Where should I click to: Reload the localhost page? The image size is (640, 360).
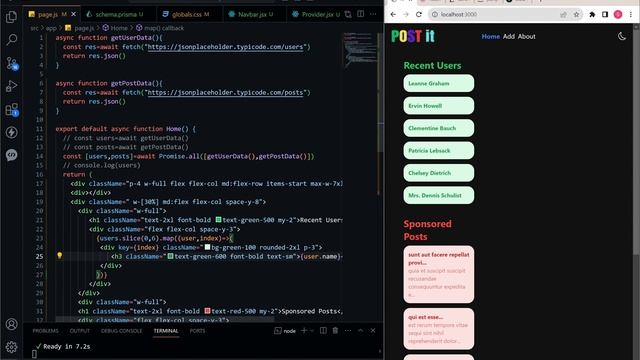[x=419, y=14]
